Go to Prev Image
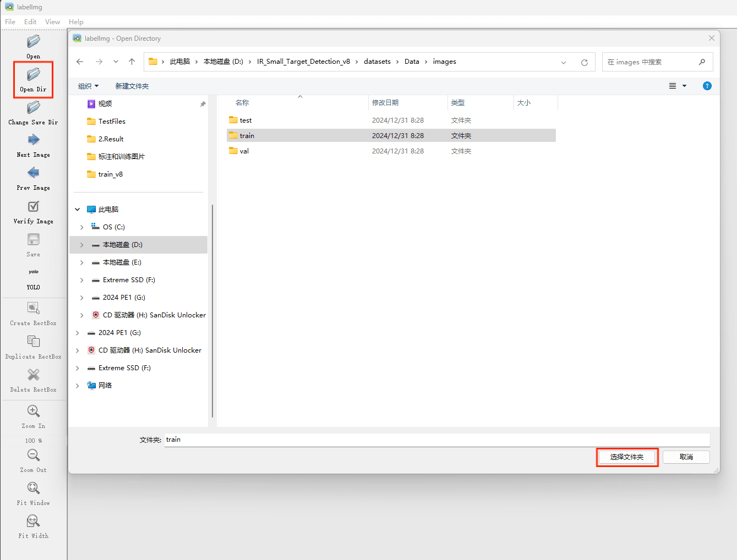This screenshot has width=737, height=560. (34, 173)
